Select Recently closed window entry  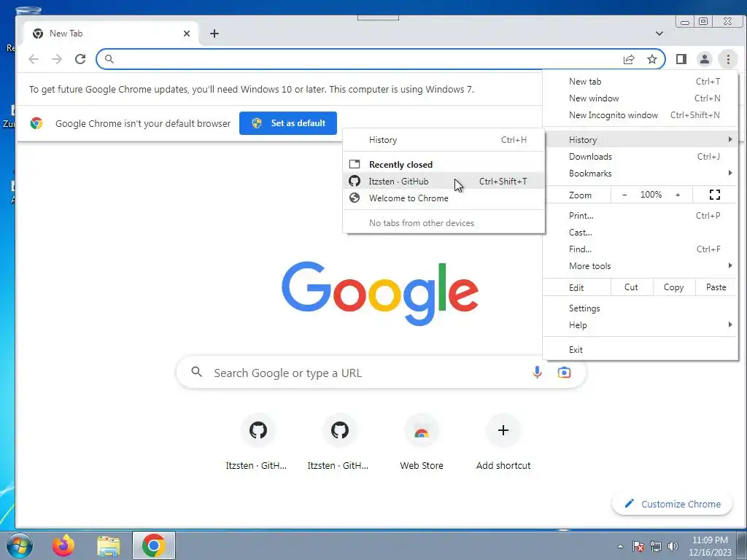[444, 165]
